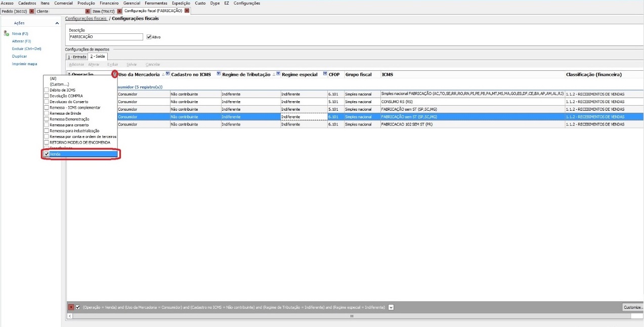Click the Duplicar action link
644x327 pixels.
[x=20, y=56]
